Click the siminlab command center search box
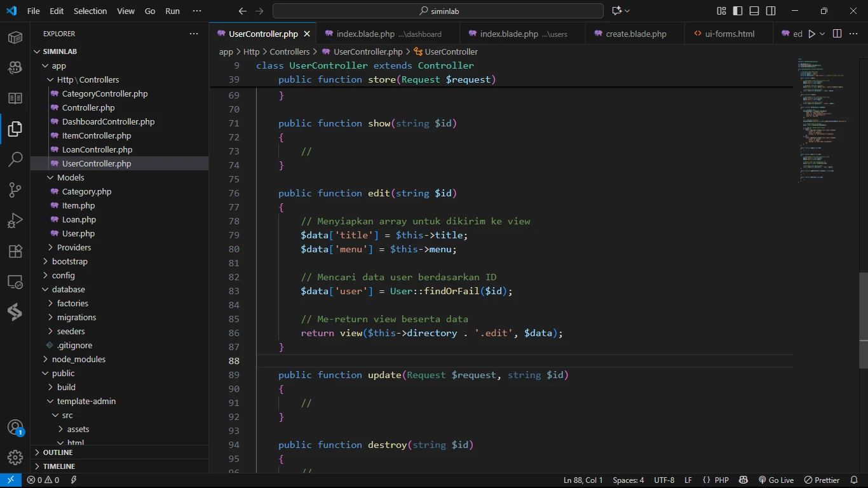This screenshot has height=488, width=868. click(438, 11)
